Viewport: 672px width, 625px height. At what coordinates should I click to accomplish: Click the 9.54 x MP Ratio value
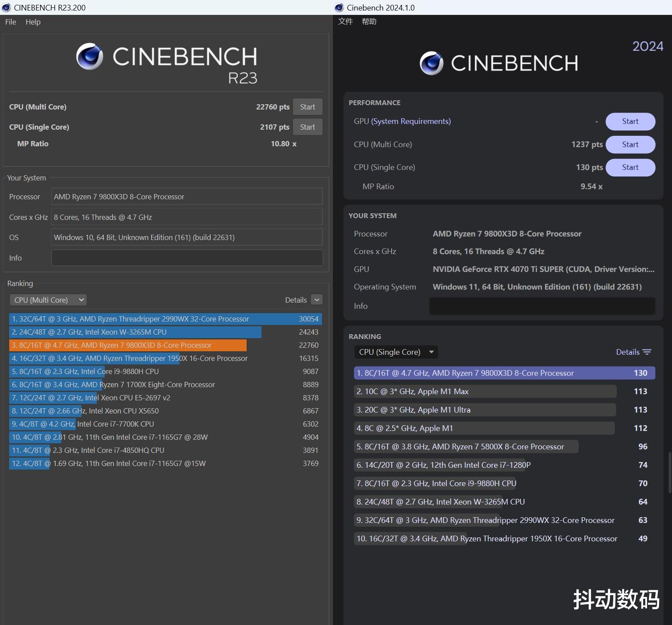(x=591, y=187)
